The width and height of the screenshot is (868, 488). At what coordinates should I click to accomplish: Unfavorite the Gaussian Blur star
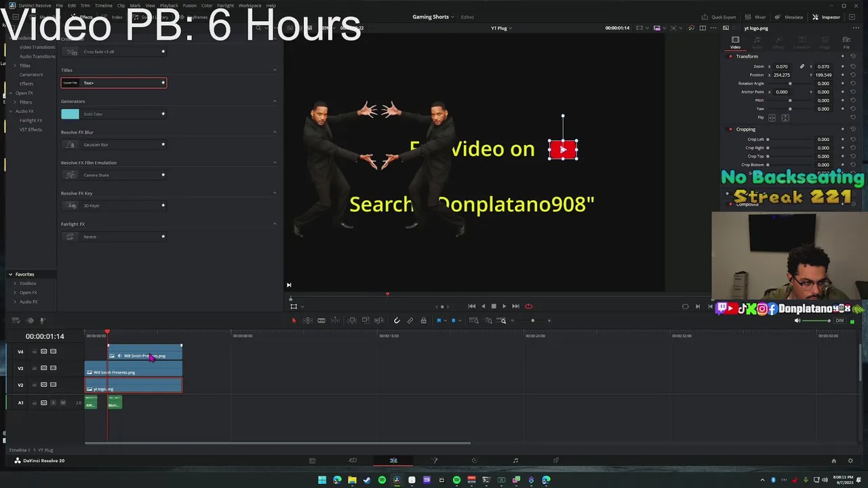163,144
